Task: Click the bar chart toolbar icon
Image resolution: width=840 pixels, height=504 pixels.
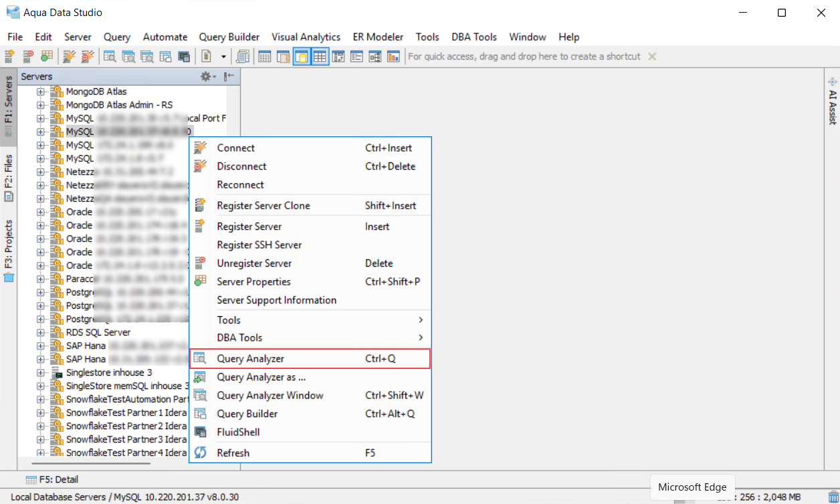Action: [x=393, y=57]
